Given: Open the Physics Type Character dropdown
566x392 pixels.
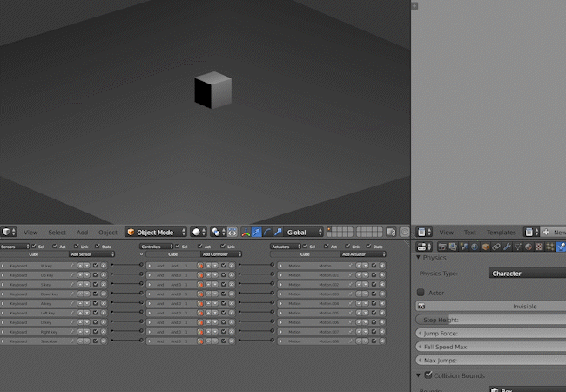Looking at the screenshot, I should pos(527,274).
